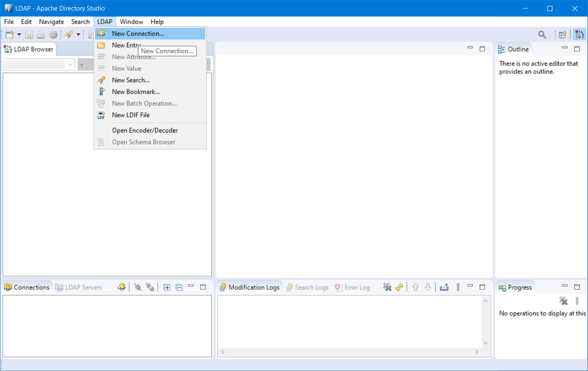The height and width of the screenshot is (371, 588).
Task: Click the Modification Logs scroll-down arrow
Action: (486, 343)
